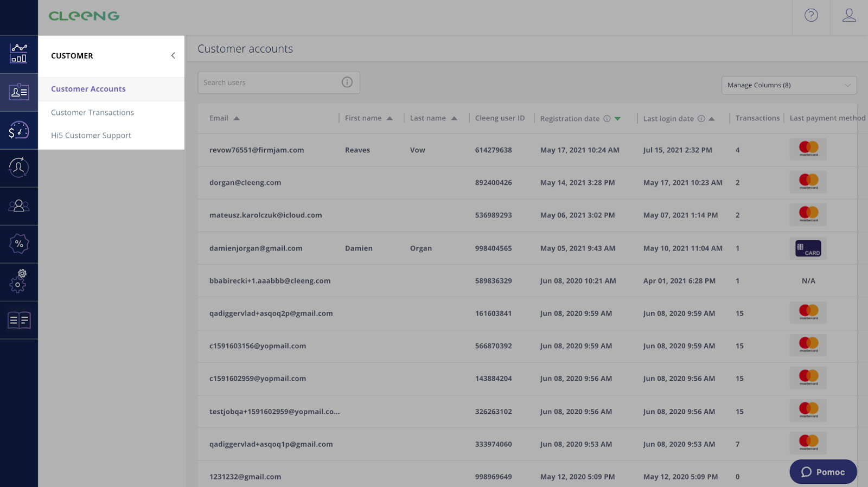Click the Last login date info icon
The image size is (868, 487).
coord(701,119)
